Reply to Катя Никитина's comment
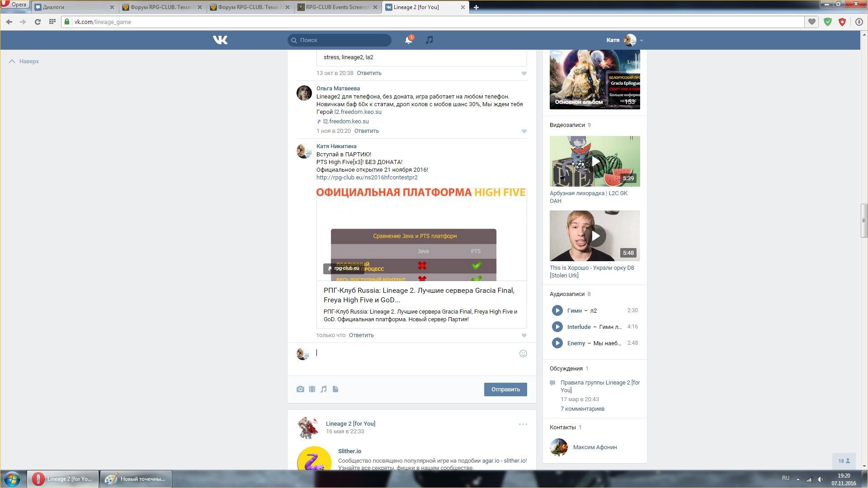 (361, 335)
